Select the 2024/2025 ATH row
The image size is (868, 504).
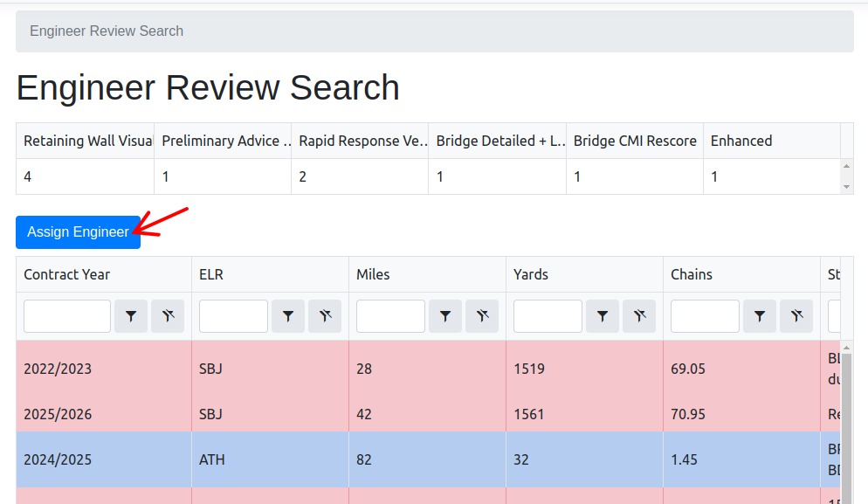[262, 459]
